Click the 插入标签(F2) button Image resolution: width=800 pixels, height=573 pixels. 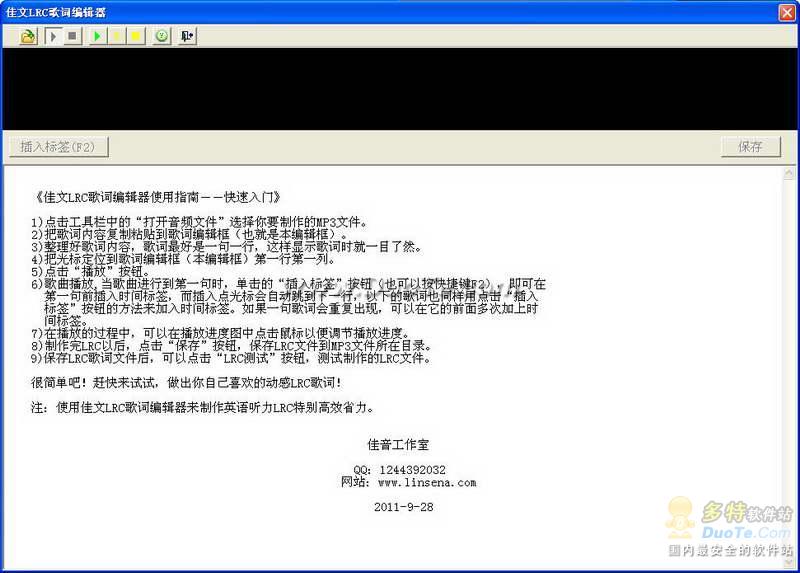[x=57, y=147]
